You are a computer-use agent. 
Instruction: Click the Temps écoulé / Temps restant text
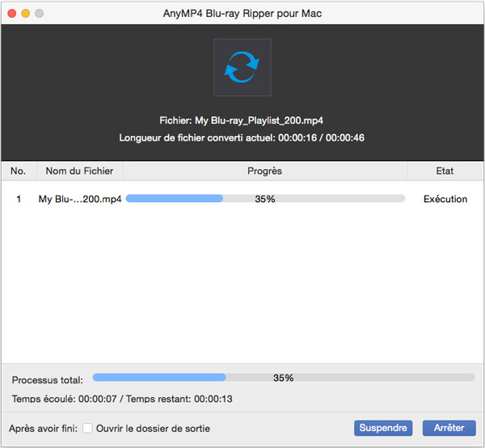point(122,399)
